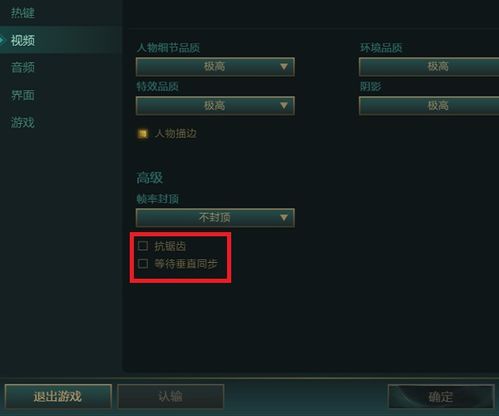
Task: Click the 认输 surrender button
Action: click(x=170, y=396)
